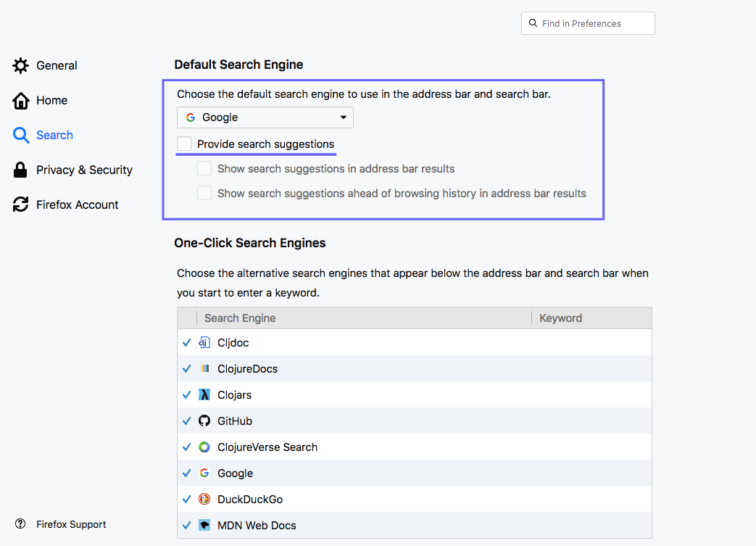Enable Provide search suggestions checkbox
This screenshot has height=546, width=756.
pyautogui.click(x=184, y=144)
